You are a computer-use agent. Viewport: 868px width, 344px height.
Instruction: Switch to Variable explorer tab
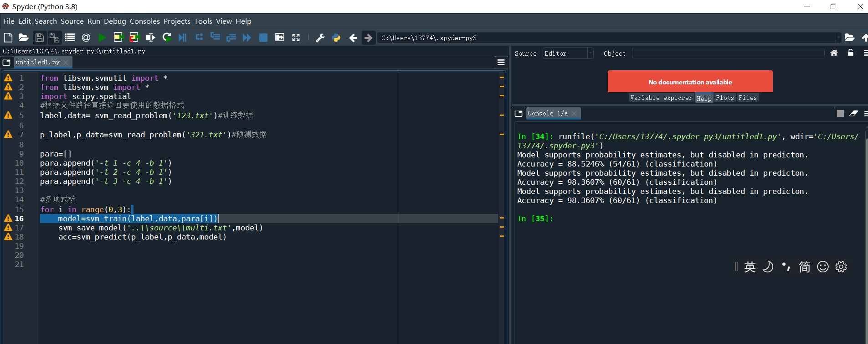click(x=661, y=98)
